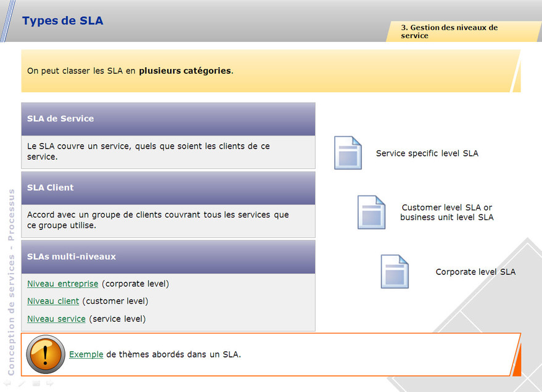The width and height of the screenshot is (542, 392).
Task: Click the Corporate level SLA label
Action: 475,272
